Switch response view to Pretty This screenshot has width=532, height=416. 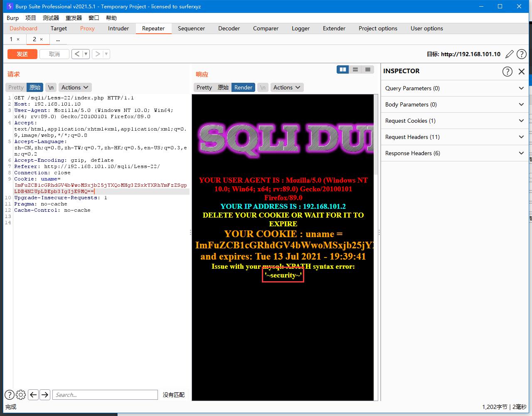click(x=204, y=87)
